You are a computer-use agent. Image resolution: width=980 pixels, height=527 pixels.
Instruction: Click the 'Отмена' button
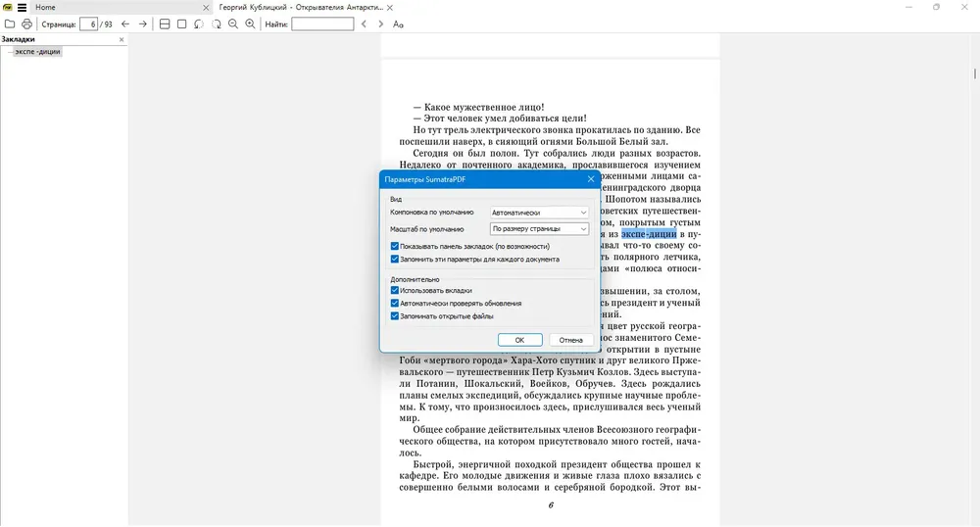tap(570, 340)
